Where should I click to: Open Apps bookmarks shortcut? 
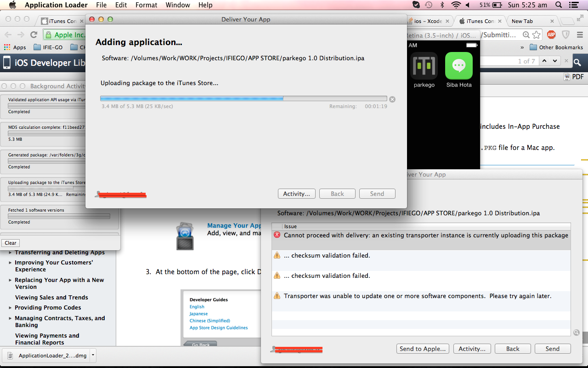click(15, 47)
